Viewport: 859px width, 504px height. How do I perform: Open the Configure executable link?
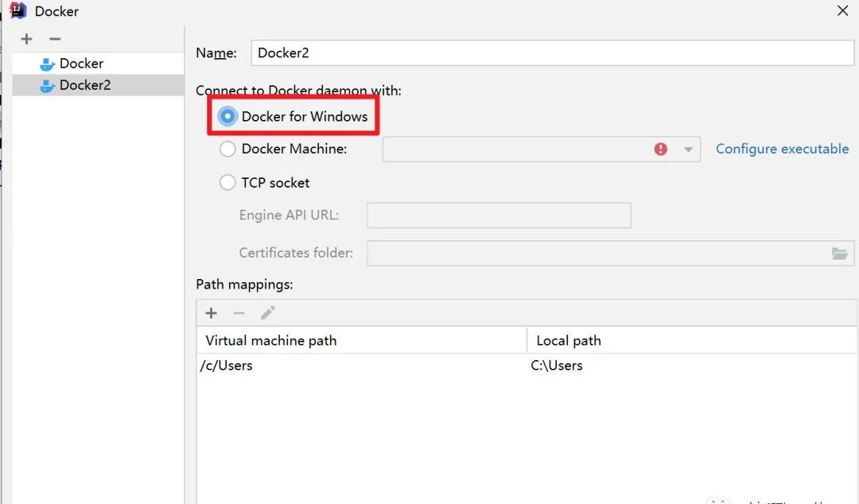(783, 149)
